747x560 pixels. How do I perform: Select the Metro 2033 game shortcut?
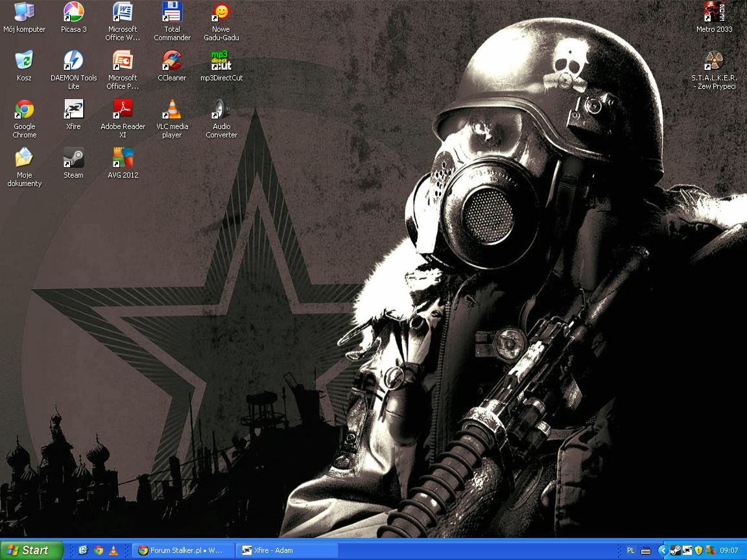(x=714, y=17)
